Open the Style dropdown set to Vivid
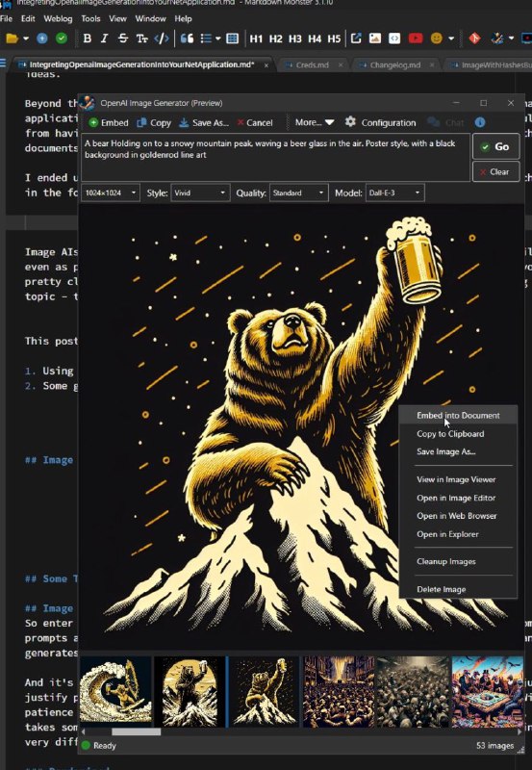 (x=200, y=193)
